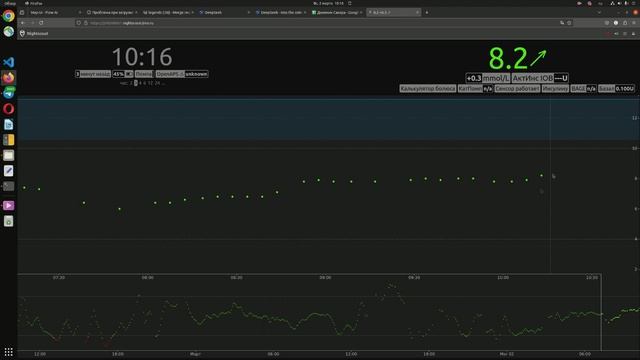Open Opera browser from the dock

pos(9,109)
